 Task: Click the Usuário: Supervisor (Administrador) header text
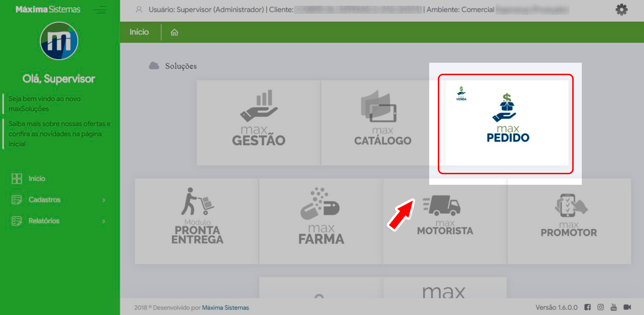pyautogui.click(x=206, y=10)
